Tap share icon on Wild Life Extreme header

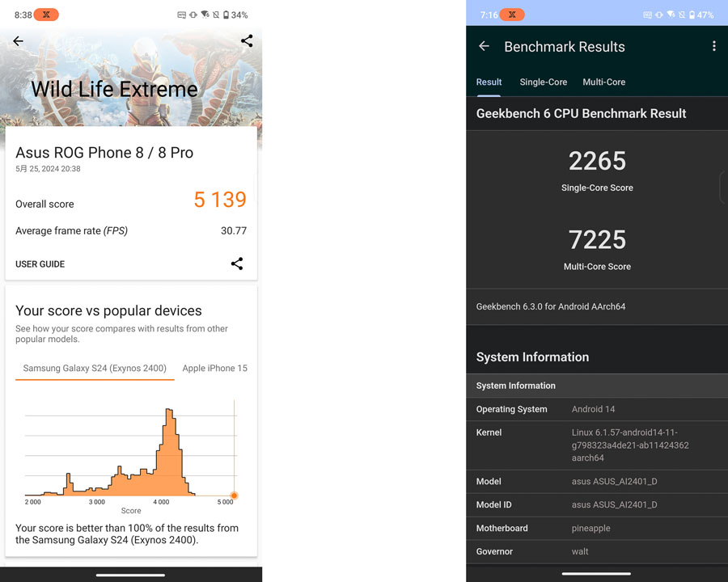(247, 41)
